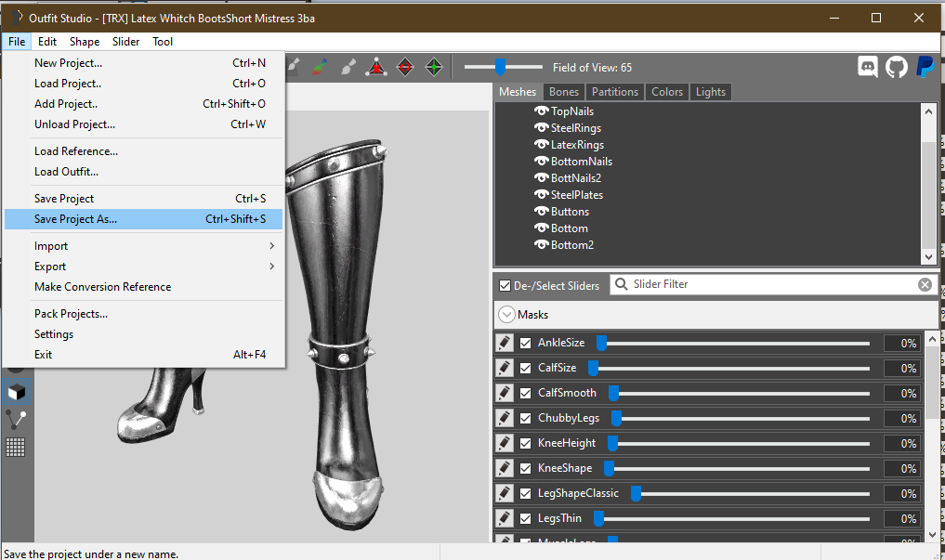Open the Discord link icon
The width and height of the screenshot is (945, 560).
click(x=868, y=67)
